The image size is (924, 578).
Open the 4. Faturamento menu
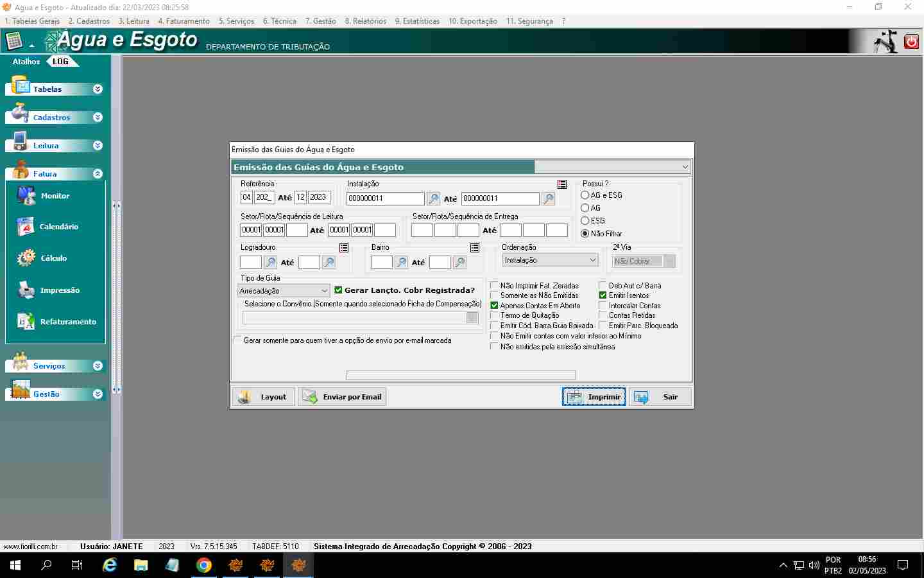tap(184, 21)
